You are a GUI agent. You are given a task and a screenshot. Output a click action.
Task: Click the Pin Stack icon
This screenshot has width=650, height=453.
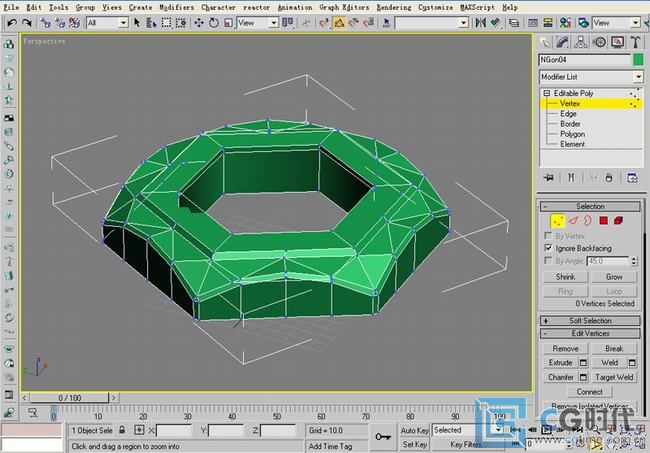click(548, 178)
